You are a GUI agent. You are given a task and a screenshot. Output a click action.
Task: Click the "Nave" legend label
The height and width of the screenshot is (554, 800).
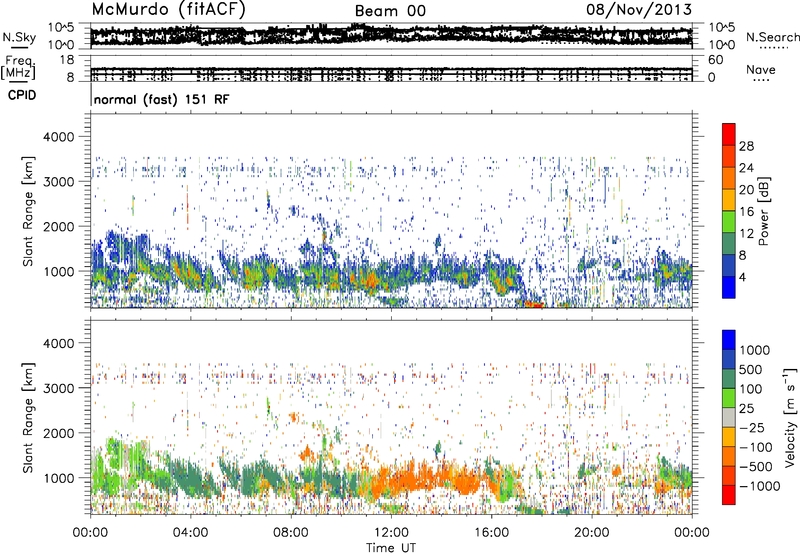pos(761,69)
